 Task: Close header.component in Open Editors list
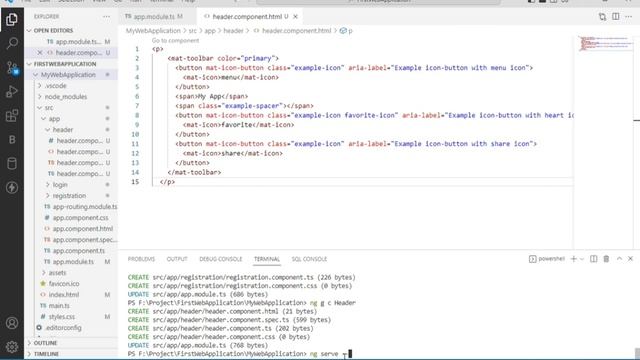click(x=40, y=53)
